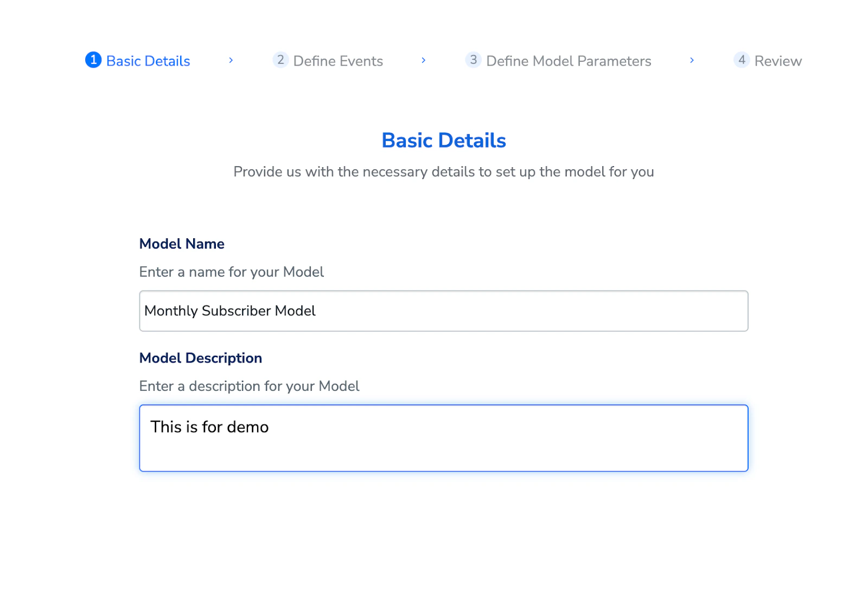This screenshot has height=597, width=868.
Task: Jump to the Review step
Action: tap(778, 61)
